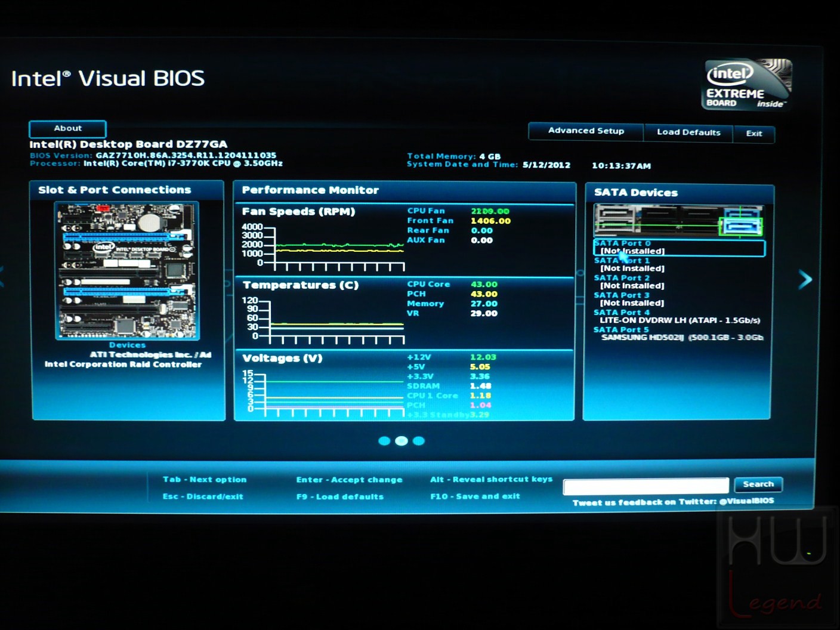Click CPU 1 Core voltage reading
Screen dimensions: 840x630
tap(449, 396)
